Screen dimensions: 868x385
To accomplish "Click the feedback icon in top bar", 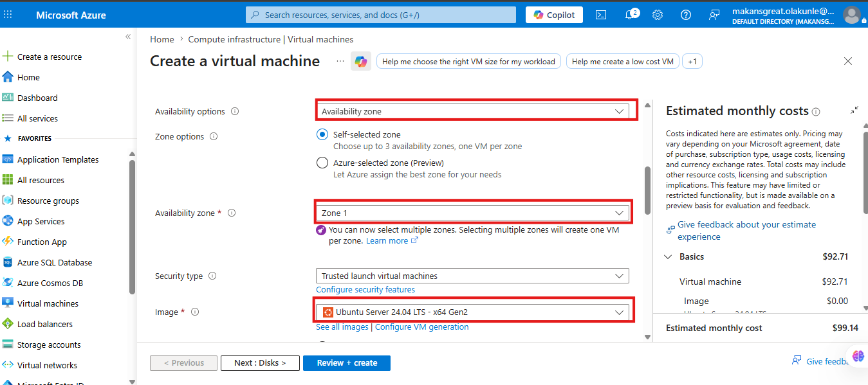I will [714, 15].
